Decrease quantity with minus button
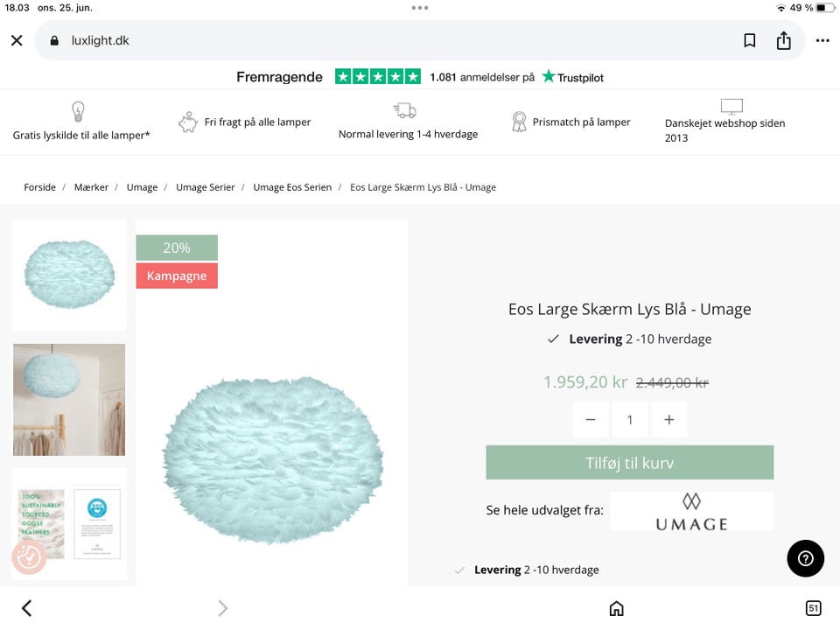Viewport: 840px width, 630px height. (591, 420)
